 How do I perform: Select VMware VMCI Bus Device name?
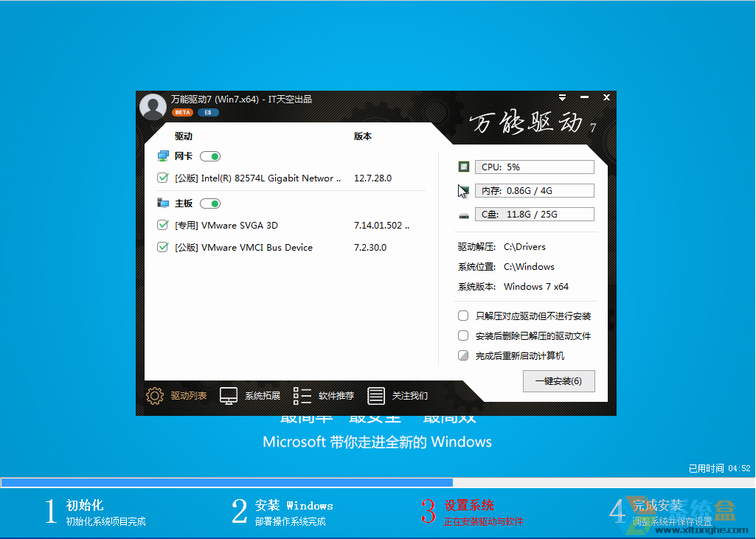click(243, 247)
